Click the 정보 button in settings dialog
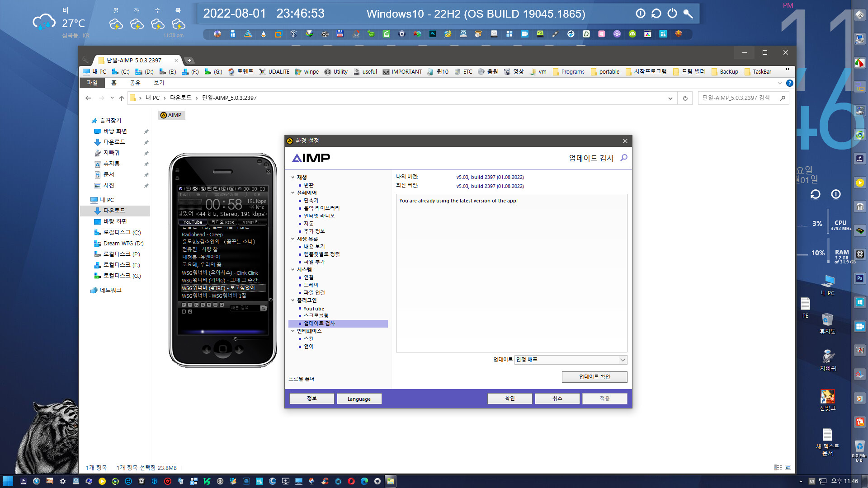 pos(312,399)
